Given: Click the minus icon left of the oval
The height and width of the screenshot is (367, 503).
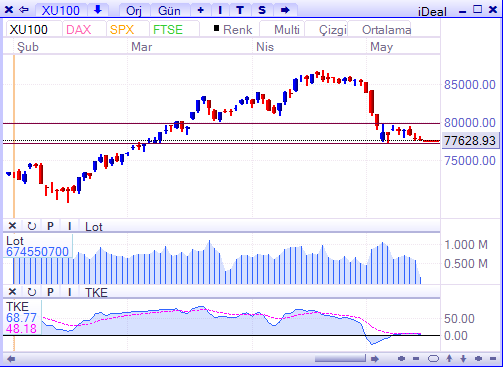Looking at the screenshot, I should 416,359.
